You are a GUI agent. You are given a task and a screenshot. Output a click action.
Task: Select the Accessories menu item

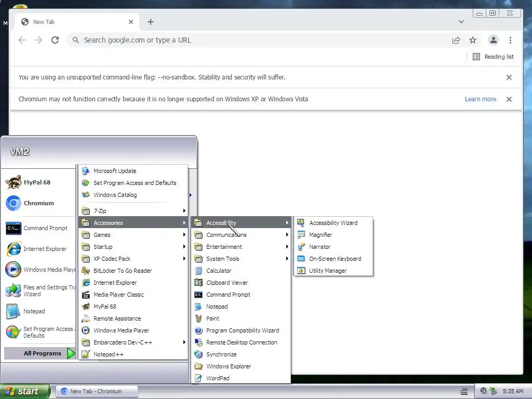click(x=134, y=223)
